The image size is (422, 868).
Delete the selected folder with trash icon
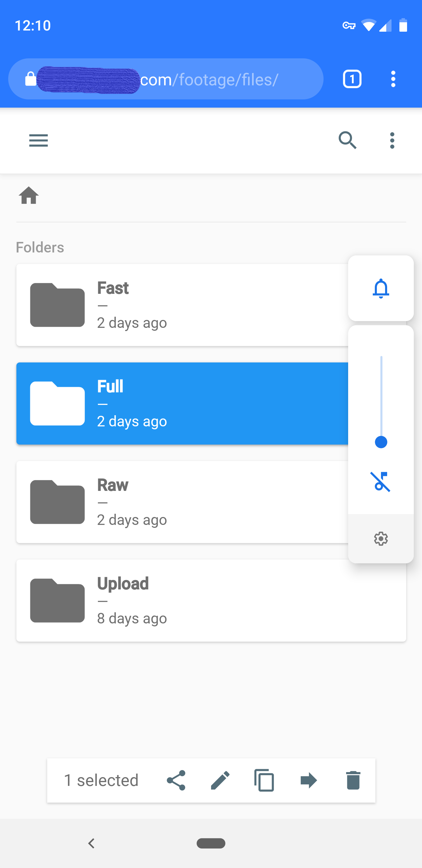click(x=353, y=780)
